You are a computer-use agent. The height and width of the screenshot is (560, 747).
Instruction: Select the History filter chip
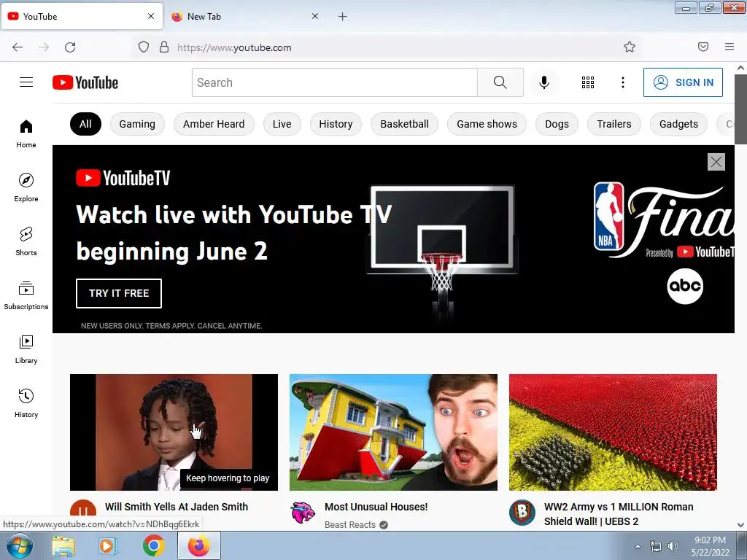[336, 124]
